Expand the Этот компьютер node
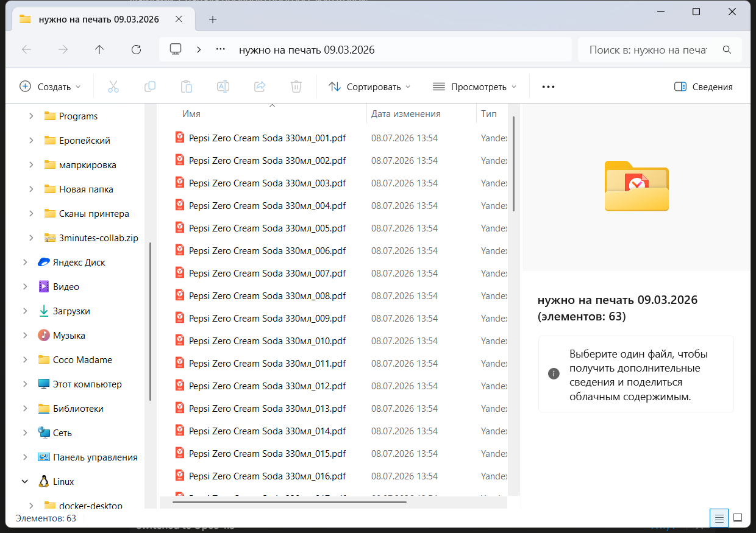 click(25, 384)
